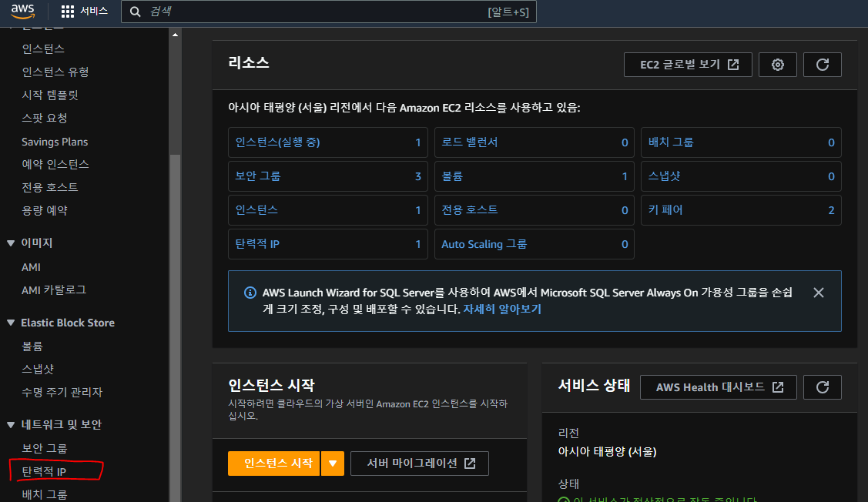The width and height of the screenshot is (868, 502).
Task: Open the 인스턴스 resource card
Action: (328, 209)
